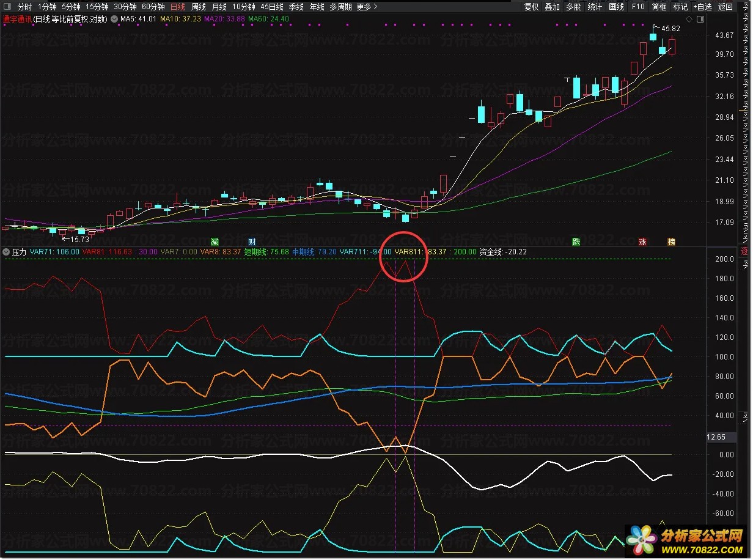Click the red 逐 sidebar button
753x560 pixels.
coord(745,252)
